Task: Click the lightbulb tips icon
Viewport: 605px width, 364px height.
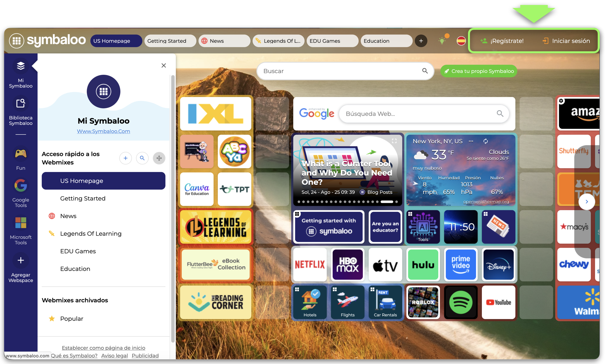Action: pos(442,41)
